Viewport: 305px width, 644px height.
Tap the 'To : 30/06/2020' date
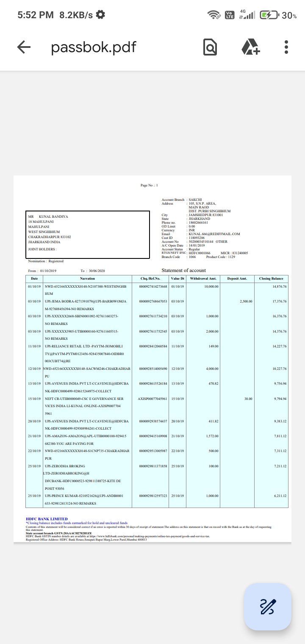(92, 271)
